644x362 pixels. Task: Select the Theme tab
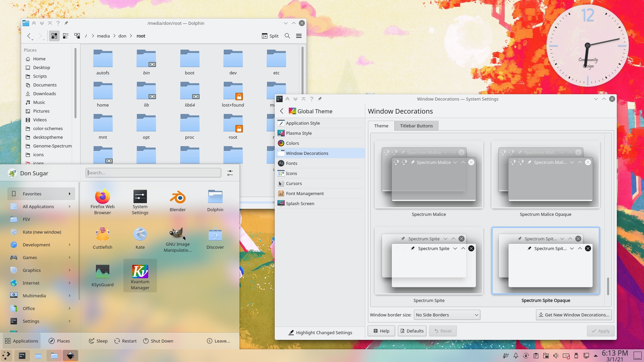pyautogui.click(x=381, y=126)
